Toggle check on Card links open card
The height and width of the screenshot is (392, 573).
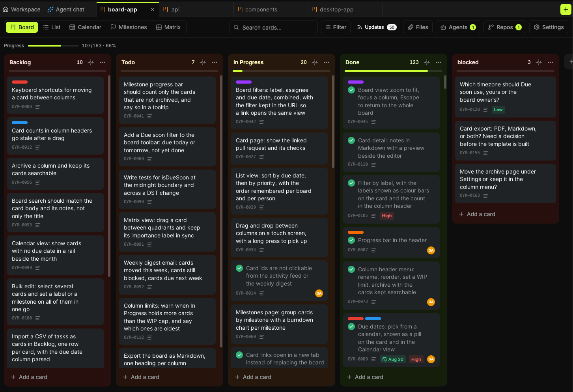click(x=239, y=355)
